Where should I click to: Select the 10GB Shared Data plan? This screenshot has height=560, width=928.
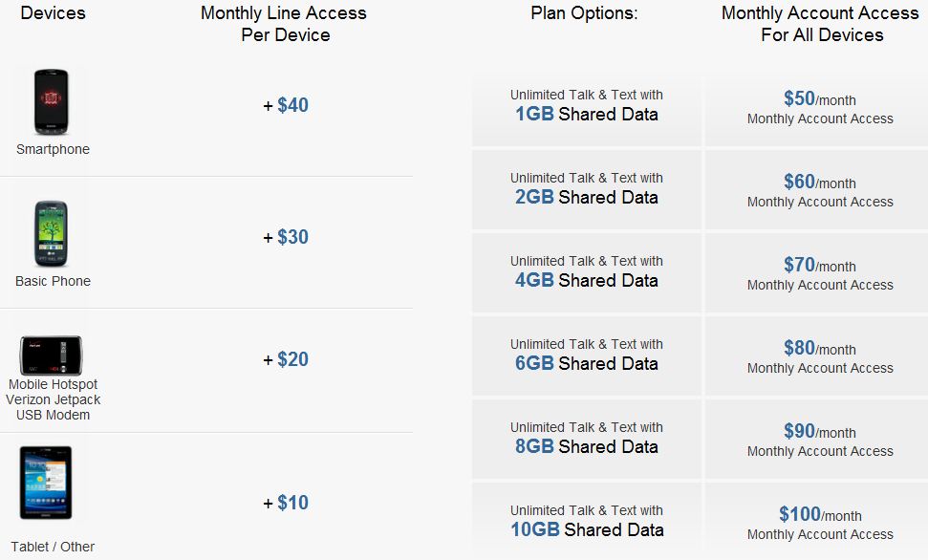click(587, 521)
